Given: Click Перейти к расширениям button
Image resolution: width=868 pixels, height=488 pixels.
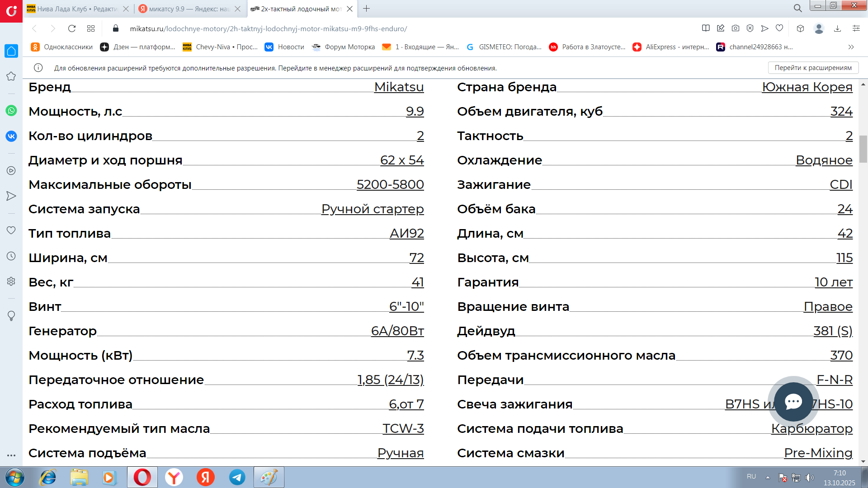Looking at the screenshot, I should (x=812, y=67).
